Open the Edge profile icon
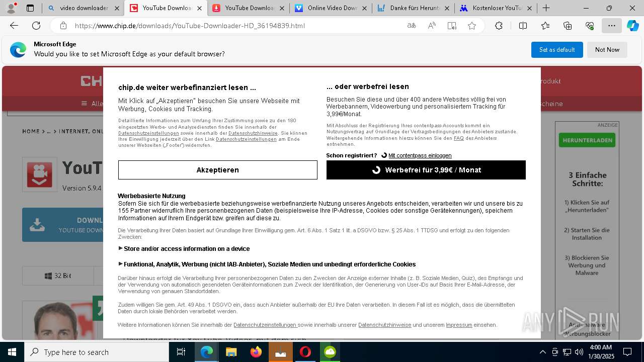 click(11, 8)
